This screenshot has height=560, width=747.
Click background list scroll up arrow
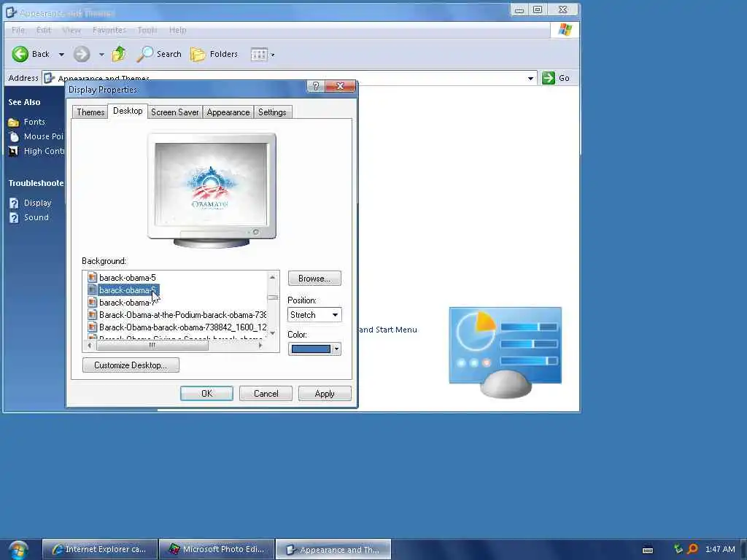[x=273, y=277]
